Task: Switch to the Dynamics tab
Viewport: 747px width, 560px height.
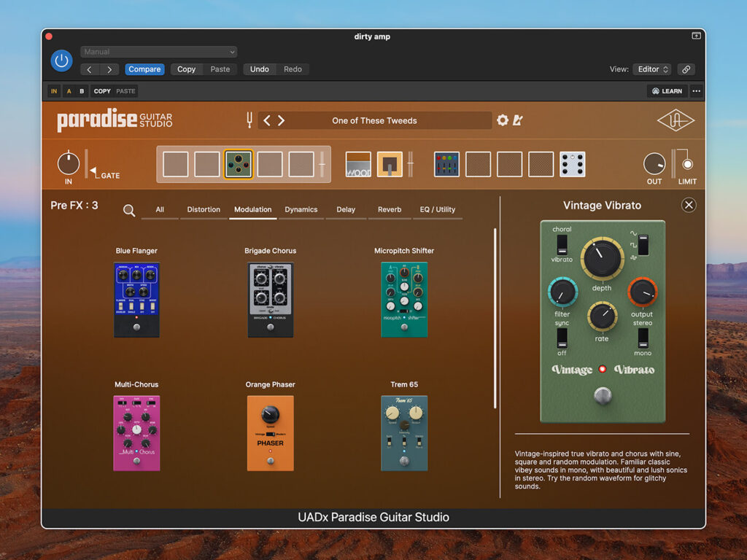Action: point(301,209)
